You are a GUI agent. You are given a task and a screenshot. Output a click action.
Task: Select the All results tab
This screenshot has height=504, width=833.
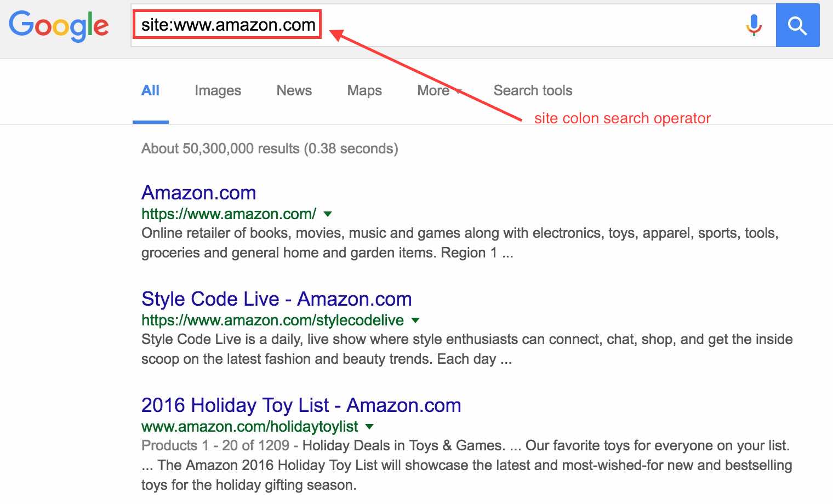(150, 90)
